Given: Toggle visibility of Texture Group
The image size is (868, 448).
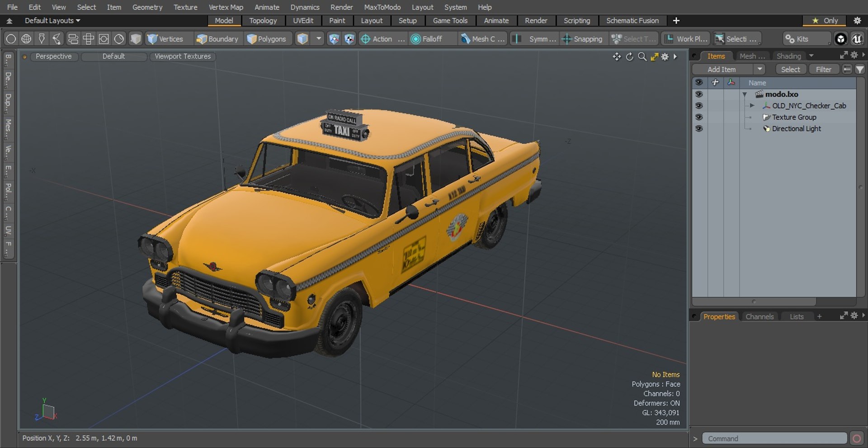Looking at the screenshot, I should click(699, 117).
